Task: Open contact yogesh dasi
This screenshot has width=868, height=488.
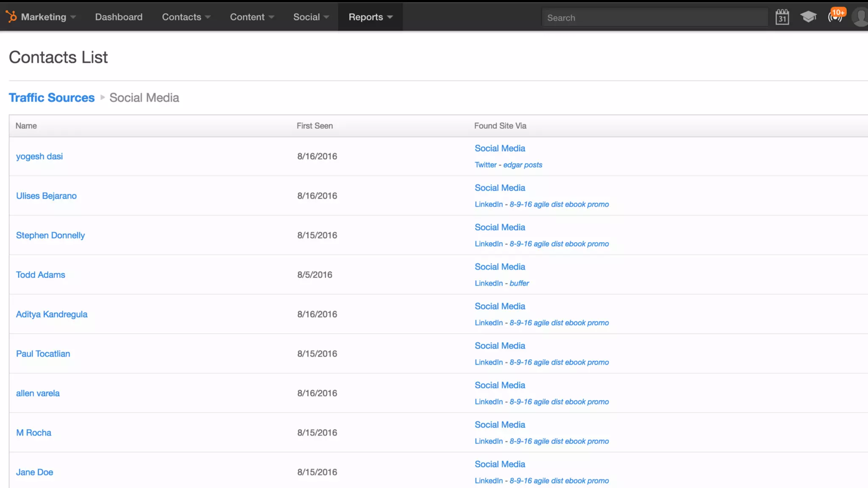Action: 39,156
